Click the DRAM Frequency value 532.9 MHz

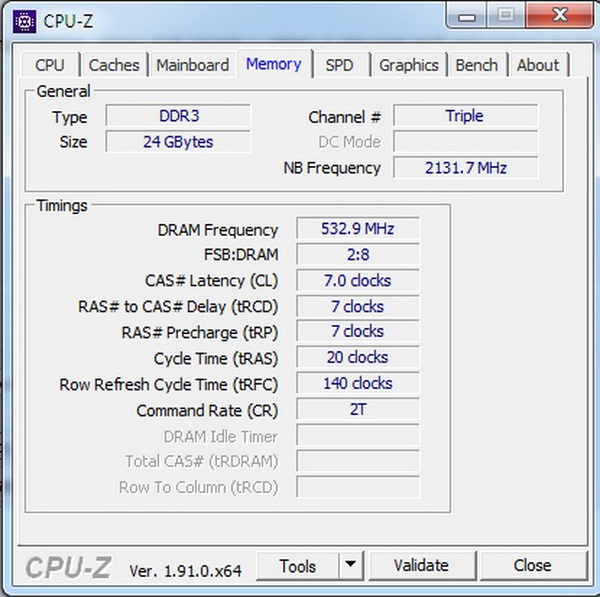pyautogui.click(x=358, y=228)
